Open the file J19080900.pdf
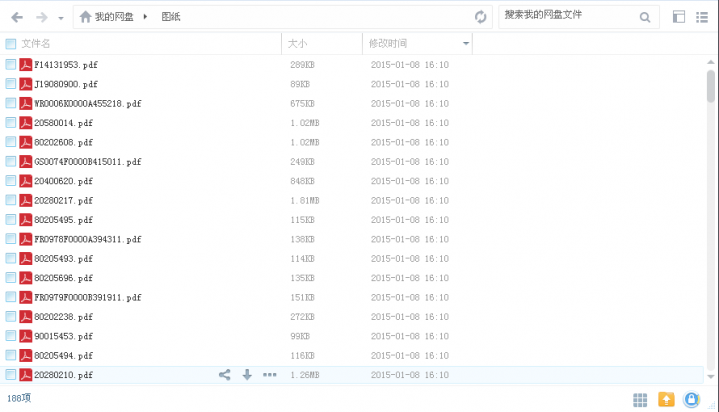Viewport: 719px width, 412px height. pos(66,84)
